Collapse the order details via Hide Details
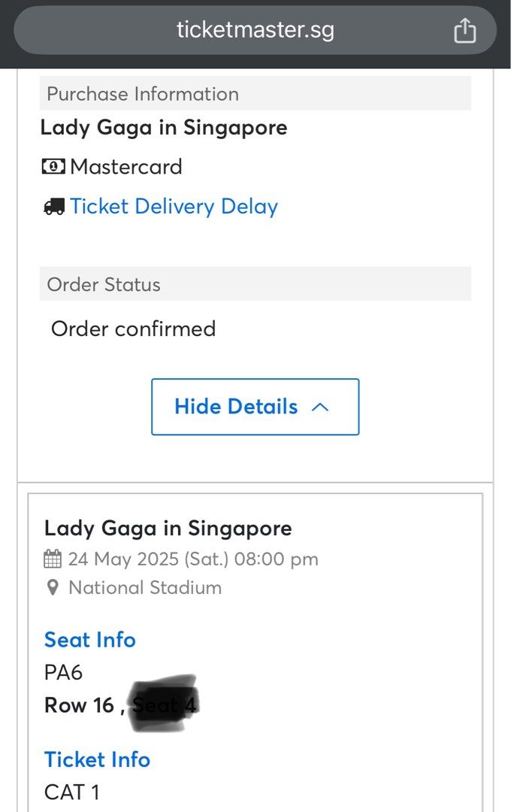The width and height of the screenshot is (511, 812). coord(255,407)
